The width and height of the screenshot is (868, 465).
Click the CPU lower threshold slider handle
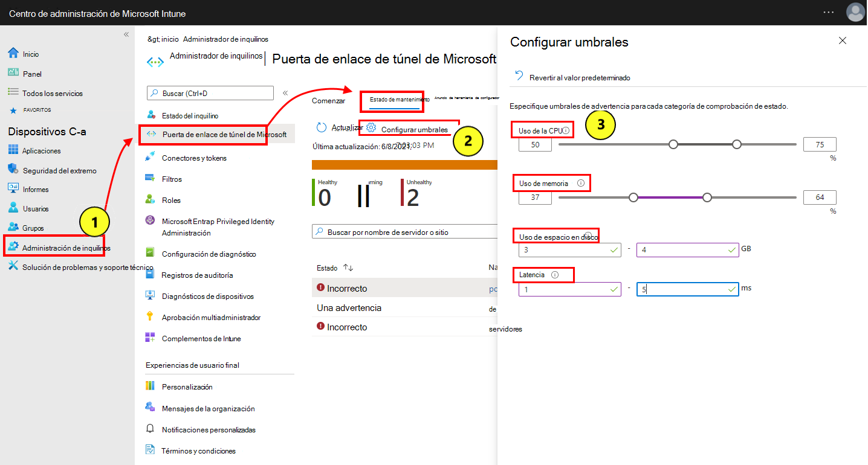click(673, 144)
